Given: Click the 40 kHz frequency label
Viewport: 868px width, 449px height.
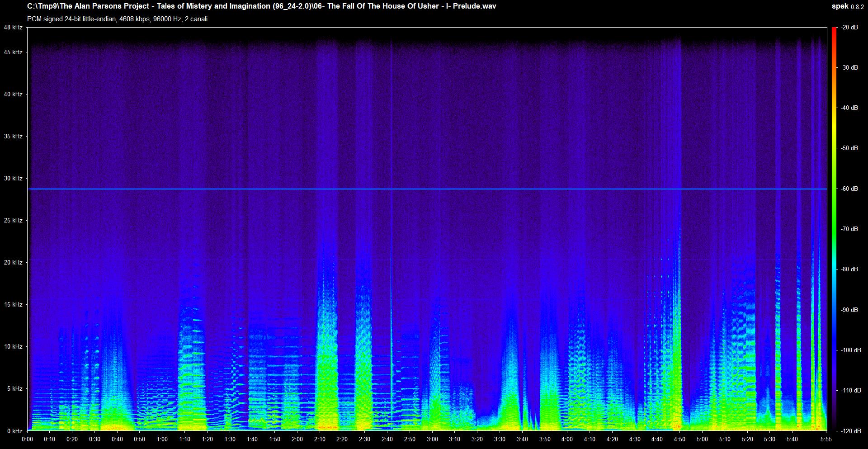Looking at the screenshot, I should coord(13,95).
